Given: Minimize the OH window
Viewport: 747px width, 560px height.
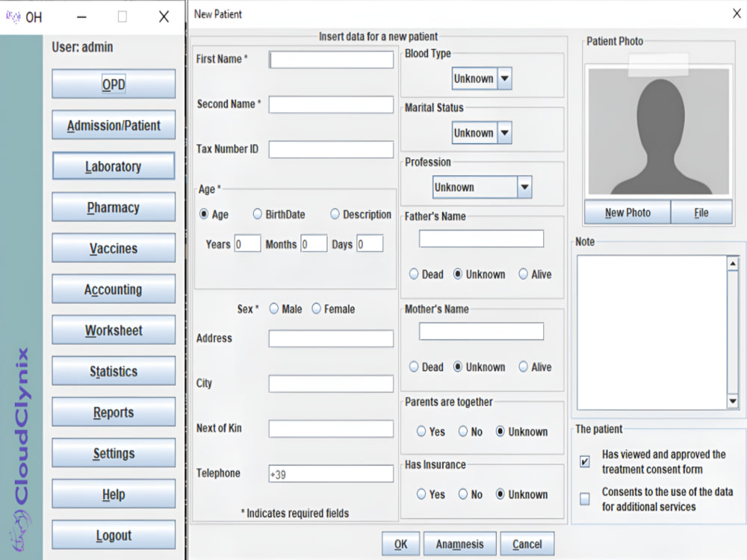Looking at the screenshot, I should point(82,17).
